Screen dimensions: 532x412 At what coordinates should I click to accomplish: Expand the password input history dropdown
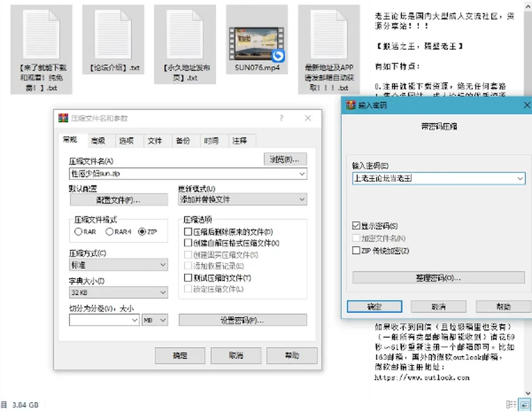coord(520,179)
